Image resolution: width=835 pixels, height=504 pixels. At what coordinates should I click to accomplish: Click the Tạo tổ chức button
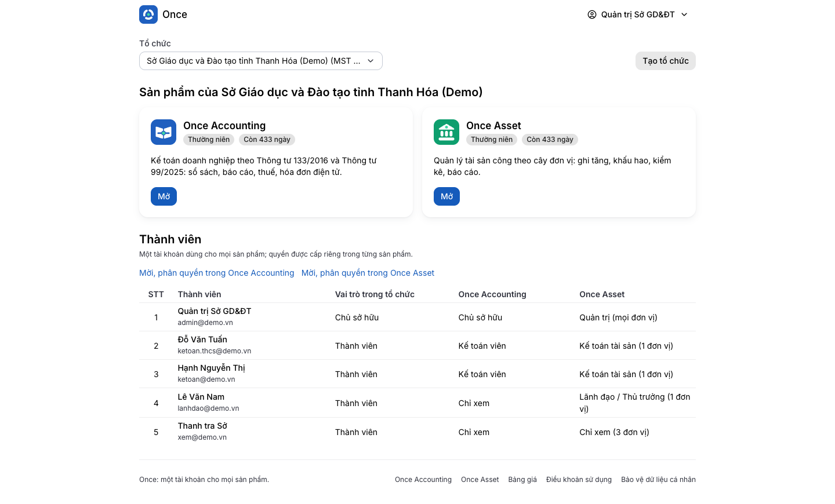pyautogui.click(x=666, y=61)
